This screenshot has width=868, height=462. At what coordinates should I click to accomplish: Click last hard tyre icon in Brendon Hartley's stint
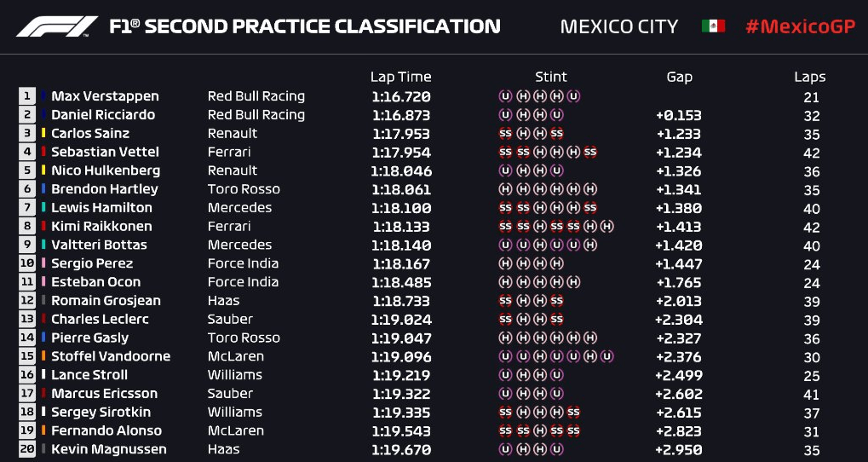[x=590, y=189]
